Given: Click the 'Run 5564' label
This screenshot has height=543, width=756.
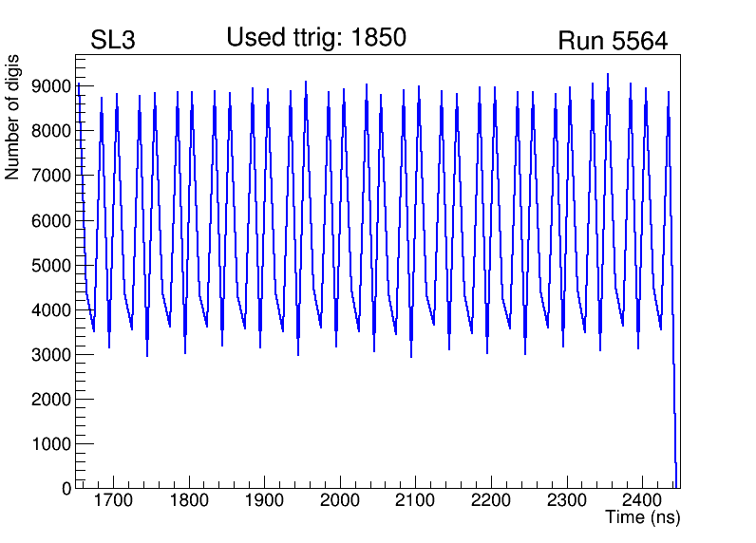Looking at the screenshot, I should pos(613,41).
